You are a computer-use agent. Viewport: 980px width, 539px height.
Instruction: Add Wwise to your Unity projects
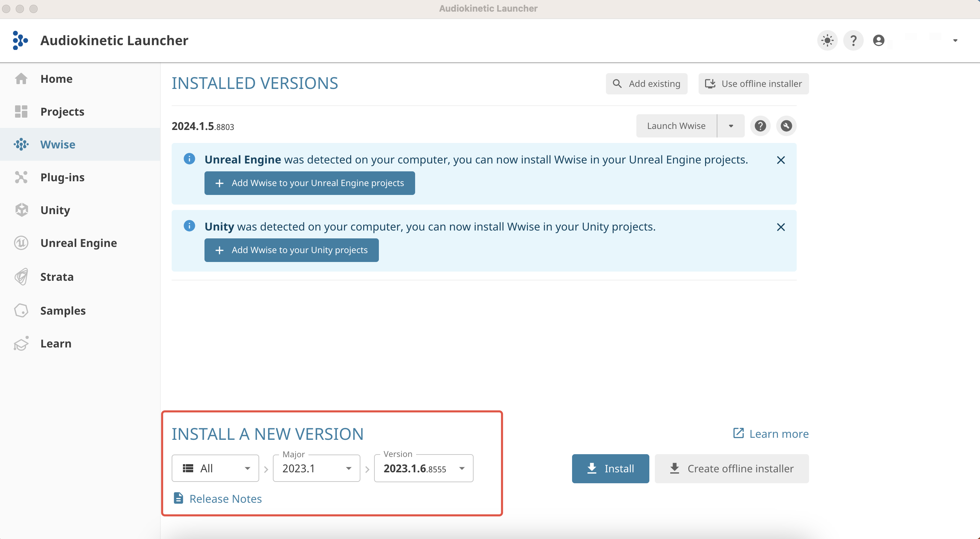tap(291, 250)
